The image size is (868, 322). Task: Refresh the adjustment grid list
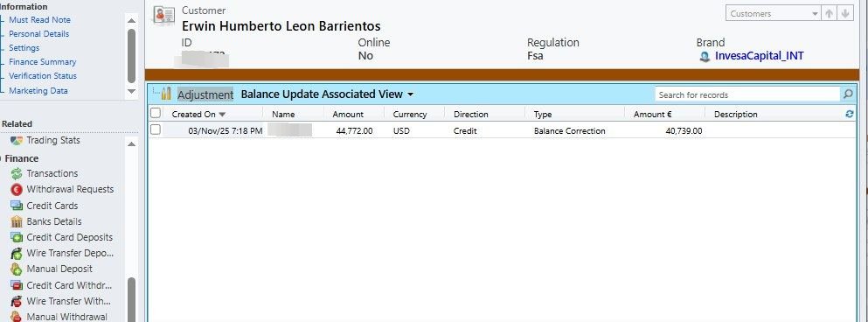[x=850, y=114]
